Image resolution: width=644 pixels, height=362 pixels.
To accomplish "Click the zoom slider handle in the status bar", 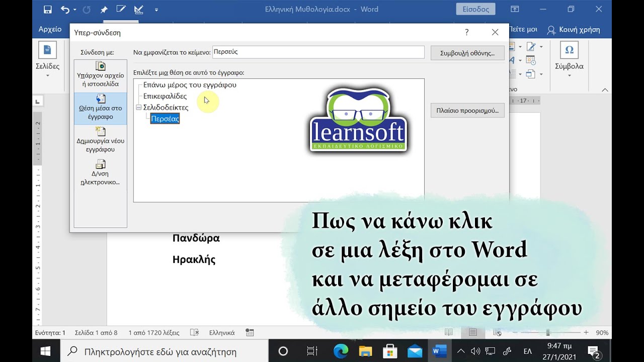I will [548, 333].
